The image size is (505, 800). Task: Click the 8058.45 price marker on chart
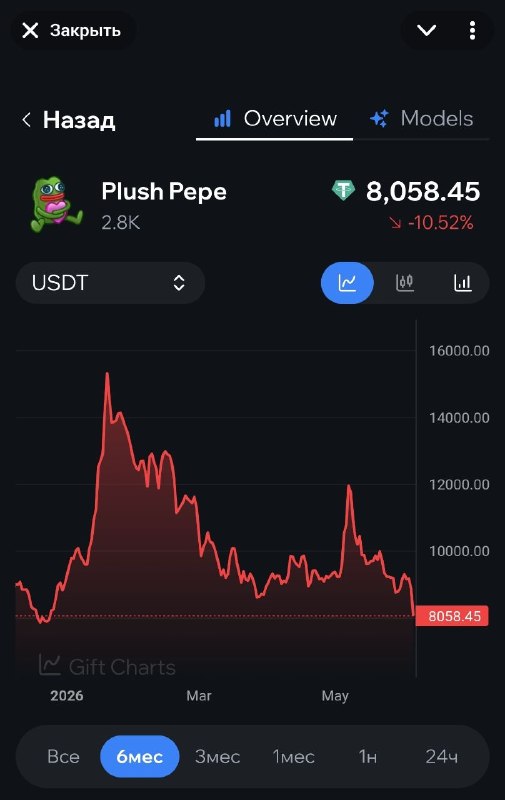click(x=452, y=616)
